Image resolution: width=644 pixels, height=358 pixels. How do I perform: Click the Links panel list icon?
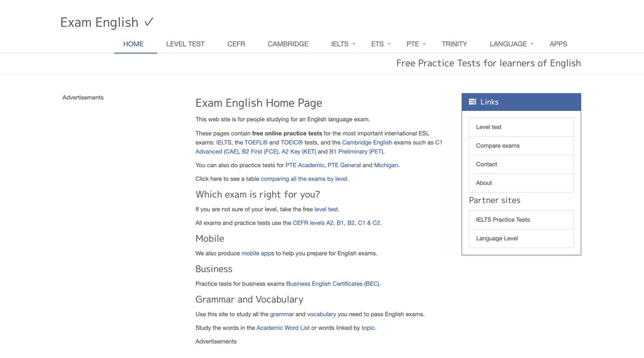[x=472, y=102]
